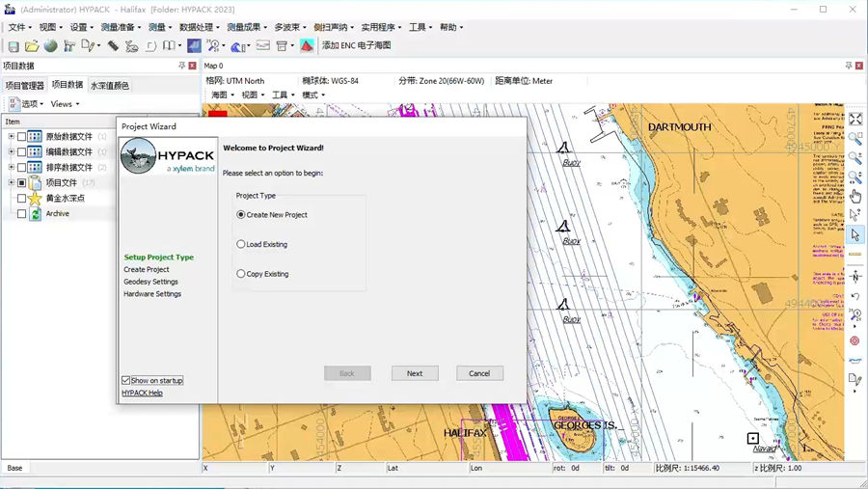
Task: Open the 数据处理 menu
Action: coord(200,27)
